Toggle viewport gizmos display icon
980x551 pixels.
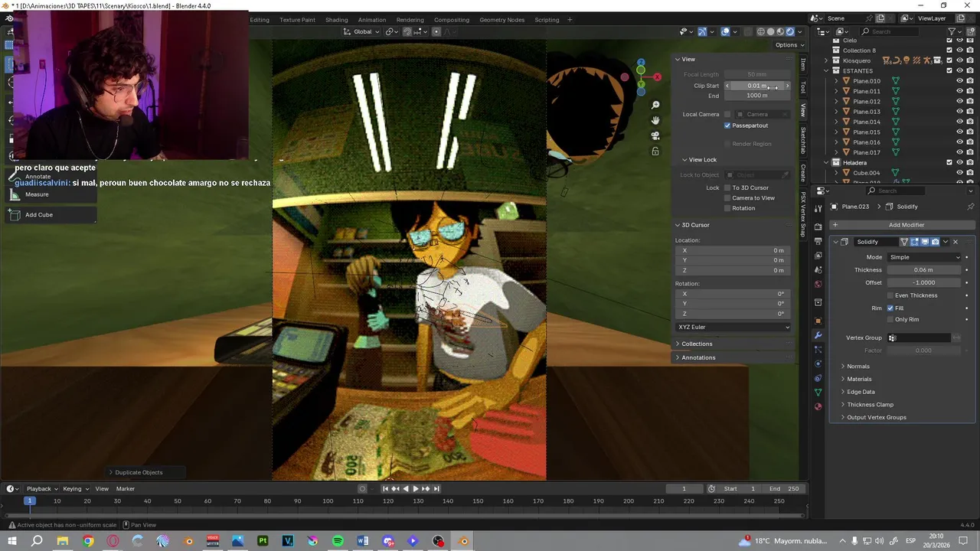702,31
